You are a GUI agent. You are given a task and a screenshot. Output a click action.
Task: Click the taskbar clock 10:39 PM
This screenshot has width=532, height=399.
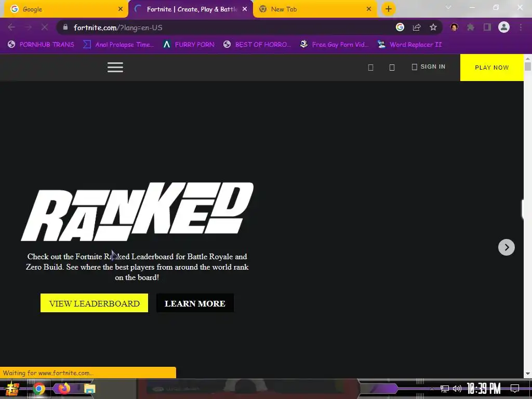tap(484, 389)
